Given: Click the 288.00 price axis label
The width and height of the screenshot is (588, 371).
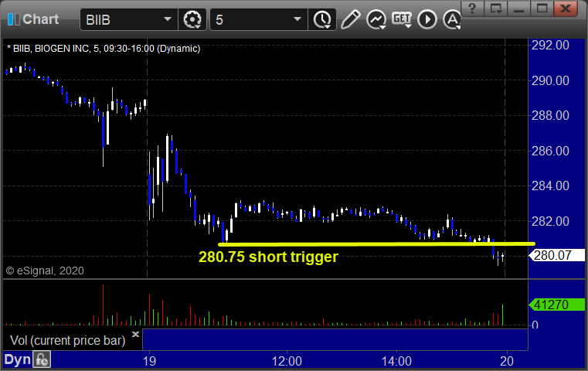Looking at the screenshot, I should [x=550, y=115].
